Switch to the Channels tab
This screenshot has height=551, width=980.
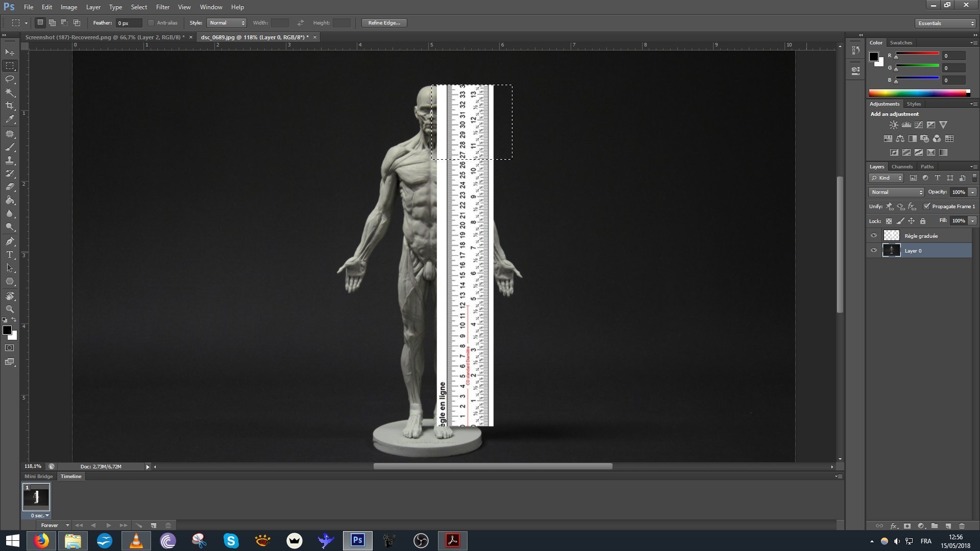click(x=901, y=167)
